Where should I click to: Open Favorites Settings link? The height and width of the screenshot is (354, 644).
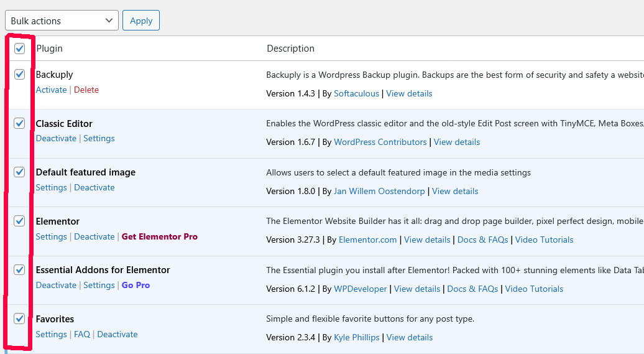(x=52, y=334)
